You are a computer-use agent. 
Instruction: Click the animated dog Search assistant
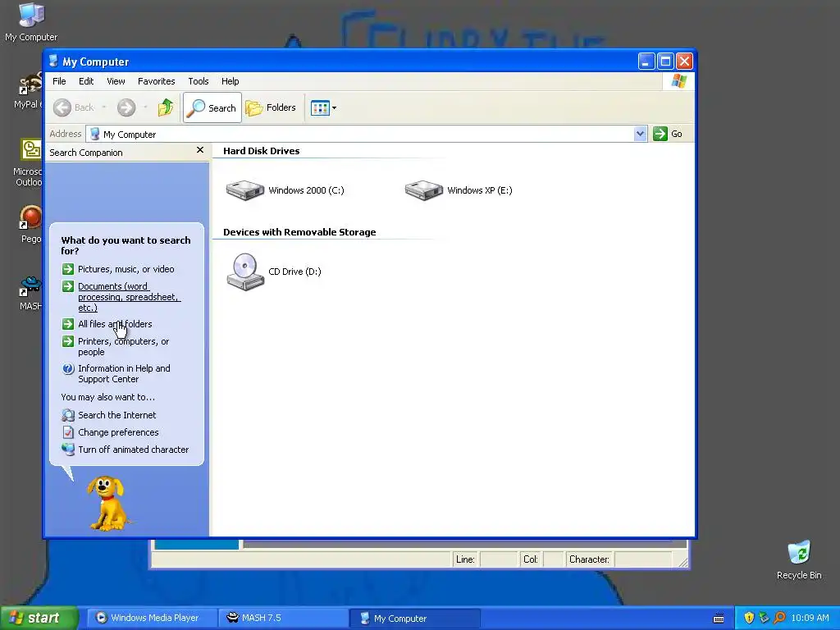(x=107, y=504)
